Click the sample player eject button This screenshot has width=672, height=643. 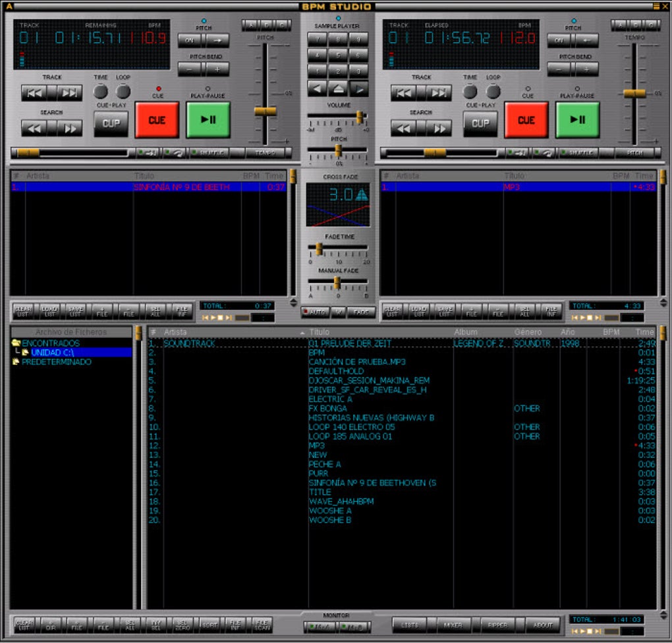point(338,89)
